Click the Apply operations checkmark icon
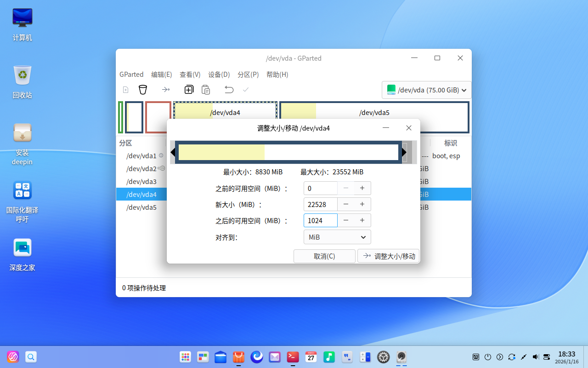Viewport: 588px width, 368px height. (x=246, y=90)
